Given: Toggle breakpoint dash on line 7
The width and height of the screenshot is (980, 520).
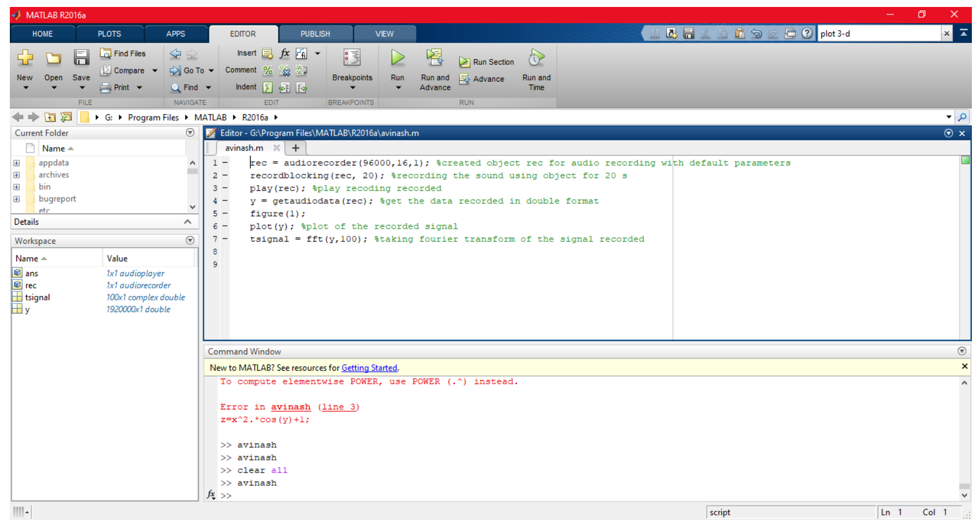Looking at the screenshot, I should coord(225,239).
